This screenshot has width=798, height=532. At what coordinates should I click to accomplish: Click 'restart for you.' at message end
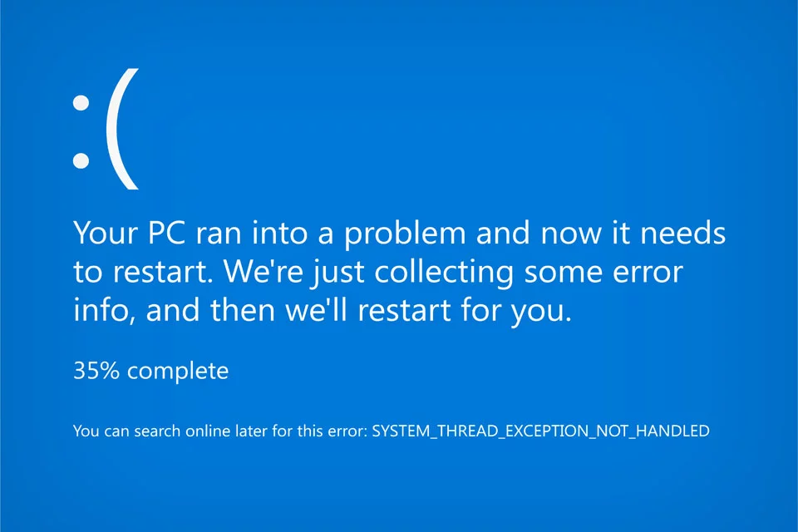465,311
